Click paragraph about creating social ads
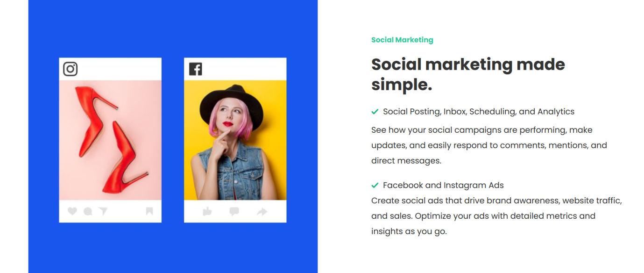Viewport: 644px width, 273px height. click(496, 216)
